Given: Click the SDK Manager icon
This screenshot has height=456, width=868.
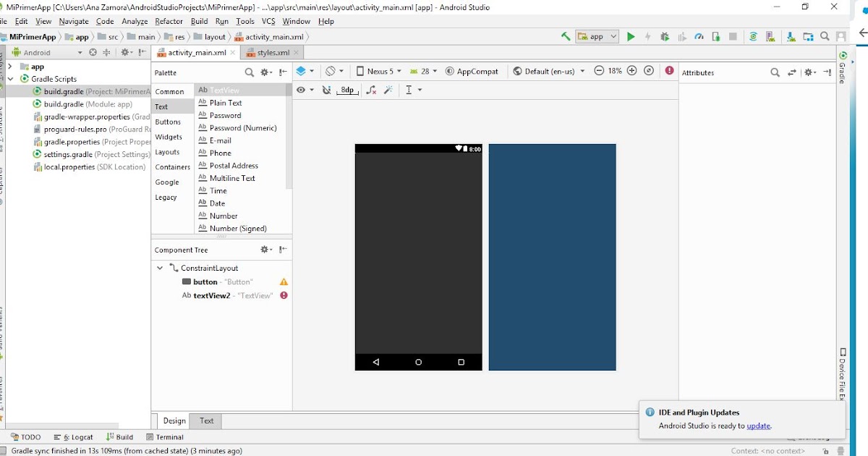Looking at the screenshot, I should [x=790, y=36].
